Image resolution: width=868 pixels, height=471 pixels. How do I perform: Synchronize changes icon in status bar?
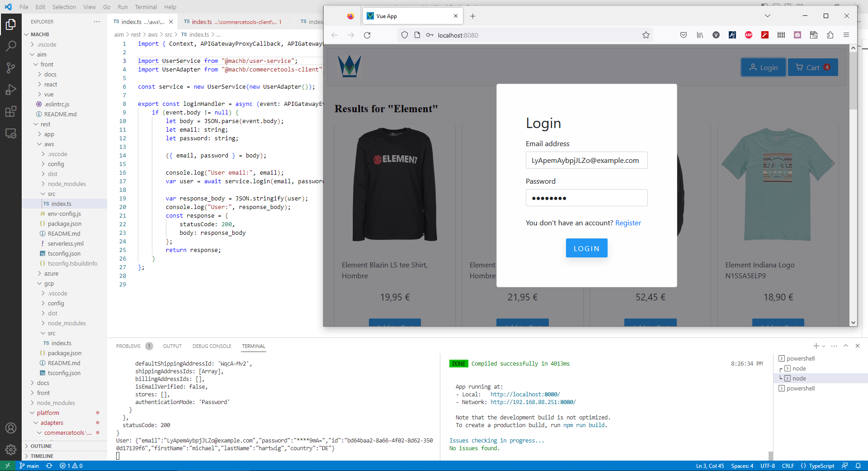point(49,466)
